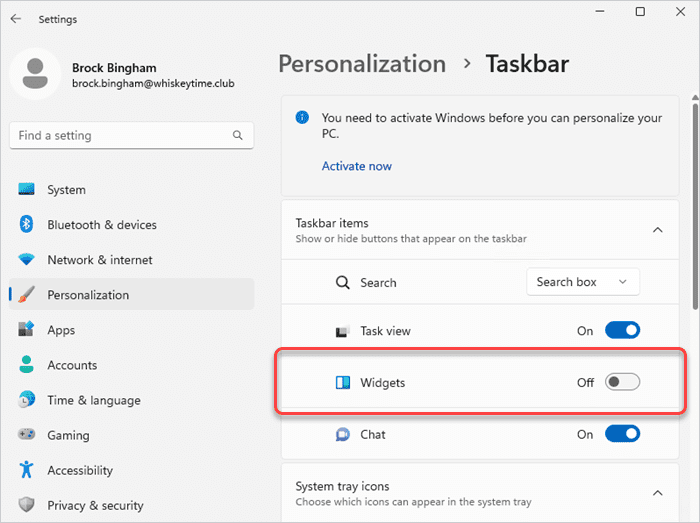The width and height of the screenshot is (700, 523).
Task: Click the Network wifi icon
Action: (x=26, y=259)
